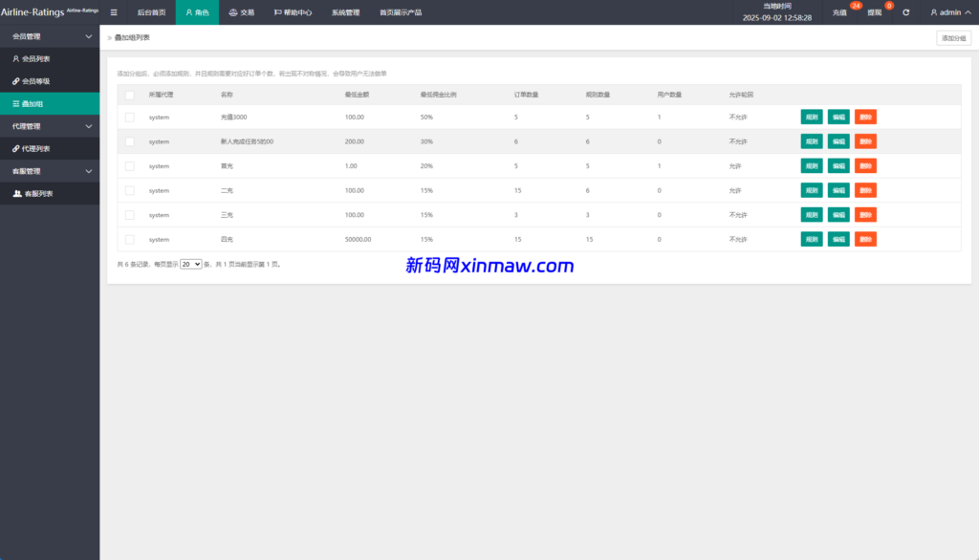This screenshot has height=560, width=979.
Task: Open the 系统管理 menu
Action: 345,12
